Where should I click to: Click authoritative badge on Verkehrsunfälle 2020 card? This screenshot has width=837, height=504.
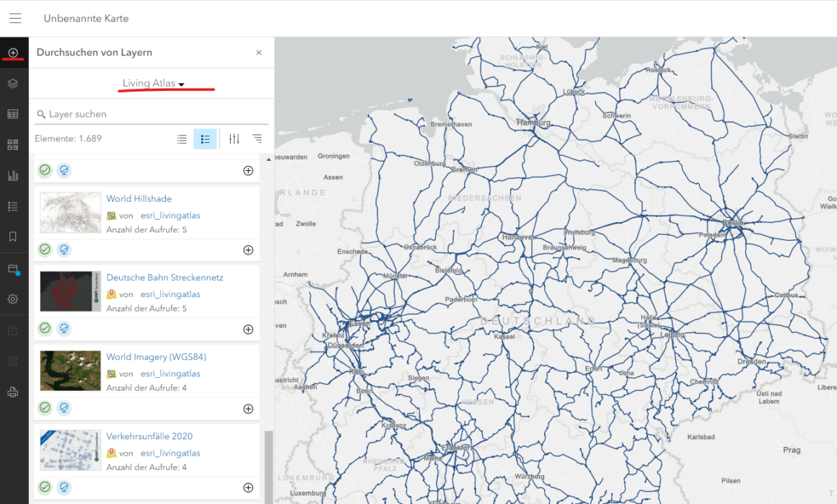coord(45,487)
